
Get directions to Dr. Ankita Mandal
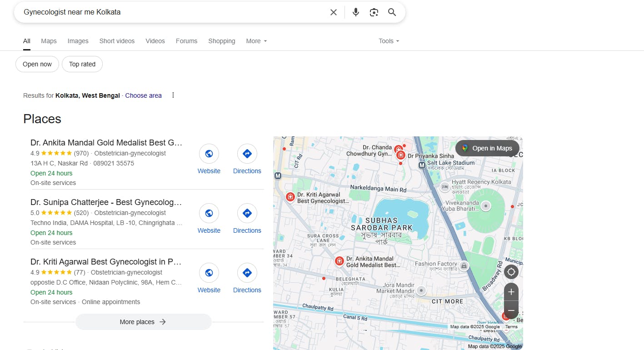tap(247, 154)
